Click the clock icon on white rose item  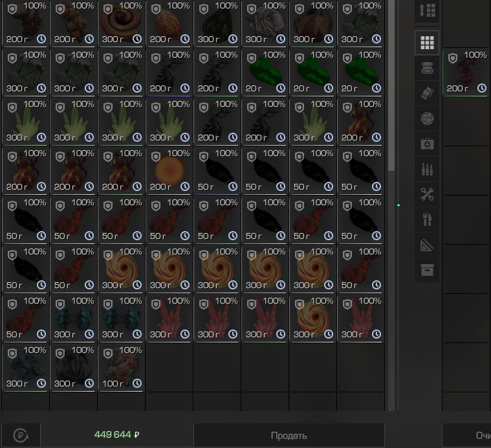tap(281, 39)
